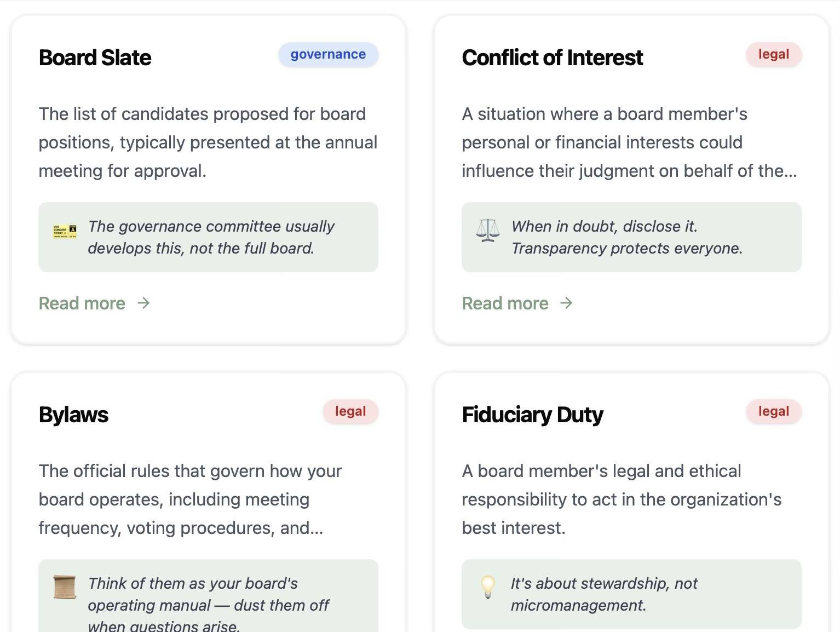Screen dimensions: 840x632
Task: Click the Bylaws description text
Action: pos(190,499)
